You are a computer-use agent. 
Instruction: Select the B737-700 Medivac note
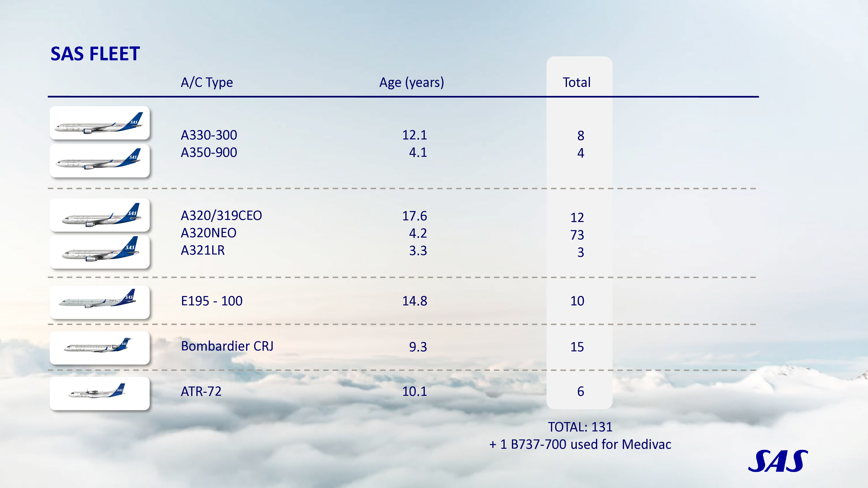point(580,445)
